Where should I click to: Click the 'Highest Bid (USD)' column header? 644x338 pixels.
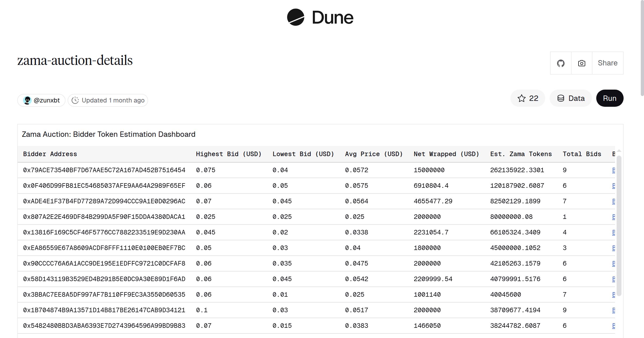[229, 154]
